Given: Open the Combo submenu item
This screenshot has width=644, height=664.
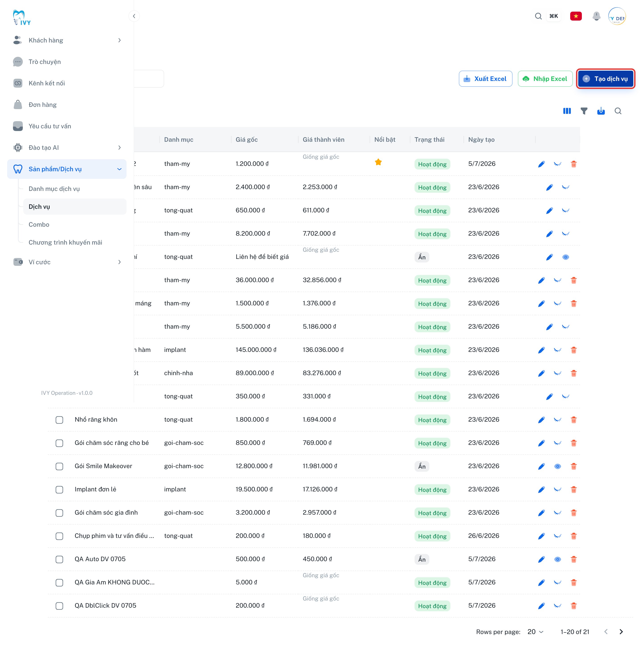Looking at the screenshot, I should pos(74,224).
